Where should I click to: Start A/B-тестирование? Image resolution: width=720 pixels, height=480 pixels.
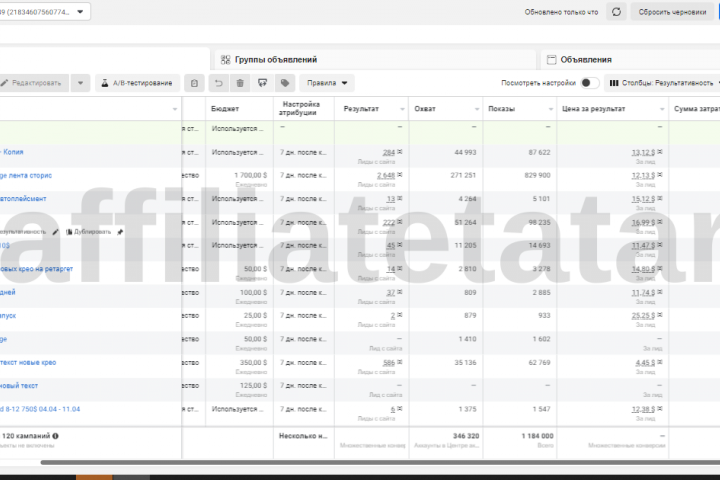coord(136,83)
